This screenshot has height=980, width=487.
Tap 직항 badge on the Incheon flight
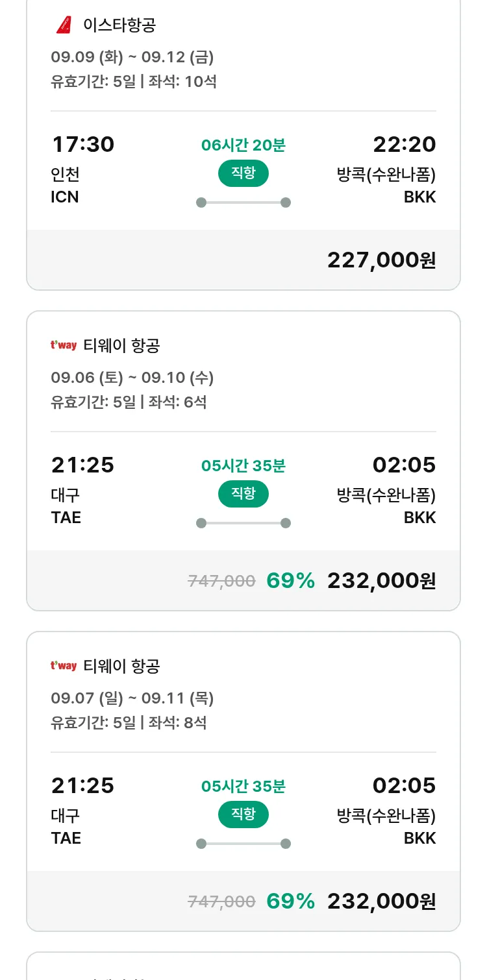tap(243, 173)
